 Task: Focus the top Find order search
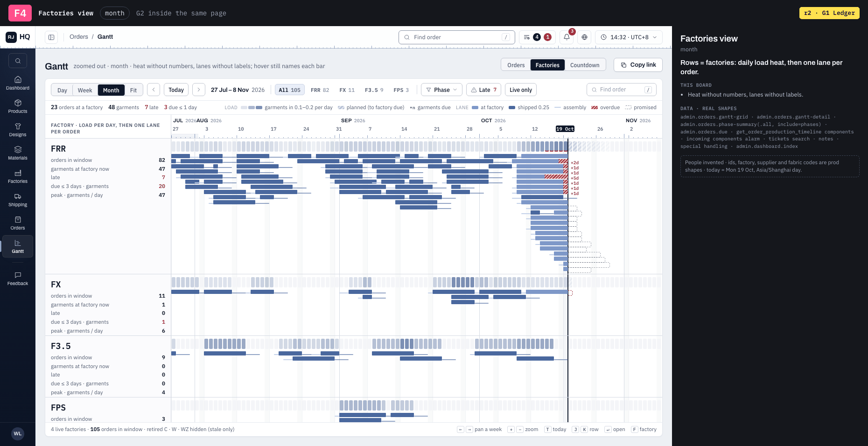click(457, 37)
